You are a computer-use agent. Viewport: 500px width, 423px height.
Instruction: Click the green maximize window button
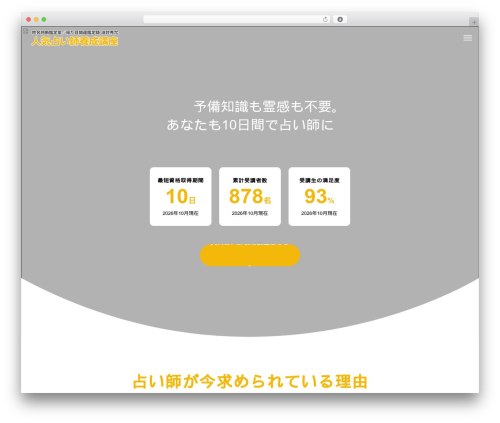(x=44, y=20)
